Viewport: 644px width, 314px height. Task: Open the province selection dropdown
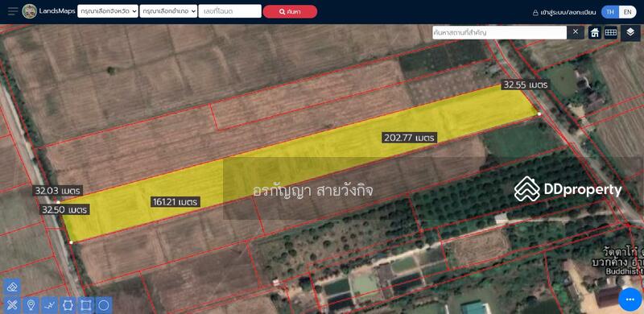click(x=108, y=11)
